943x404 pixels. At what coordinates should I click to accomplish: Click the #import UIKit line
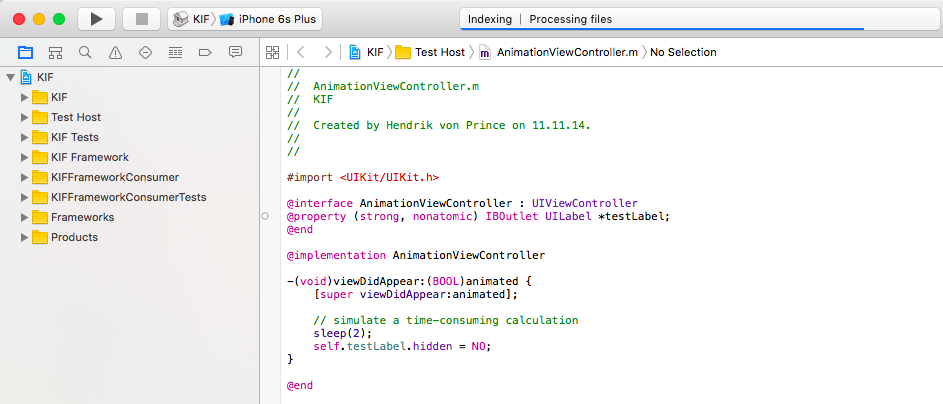click(363, 177)
